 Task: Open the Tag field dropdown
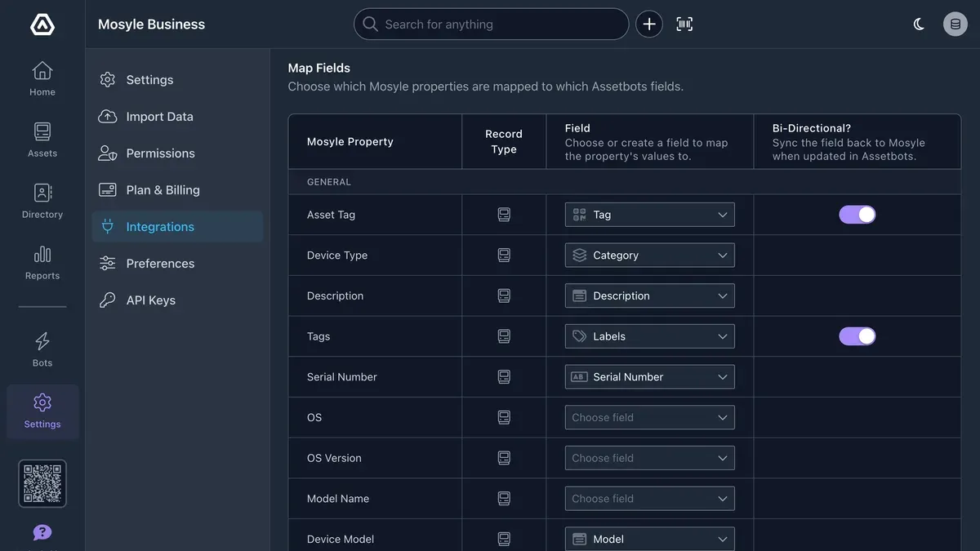tap(650, 215)
